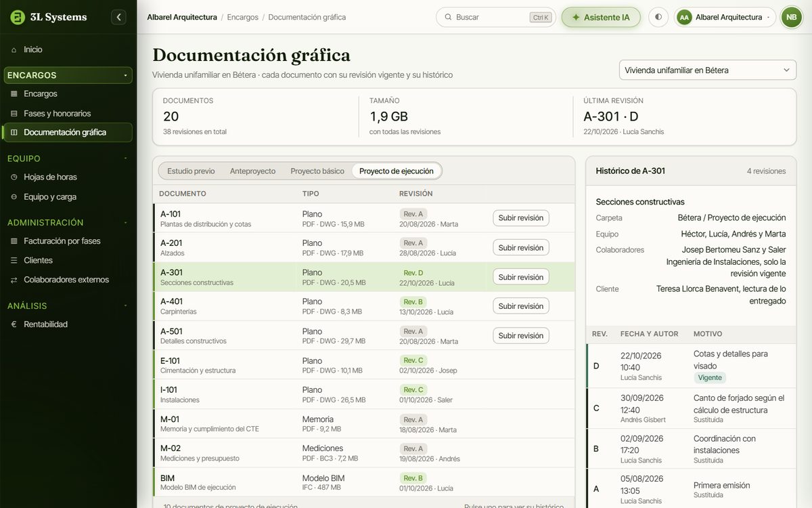The height and width of the screenshot is (508, 812).
Task: Click the Clientes list icon
Action: (14, 260)
